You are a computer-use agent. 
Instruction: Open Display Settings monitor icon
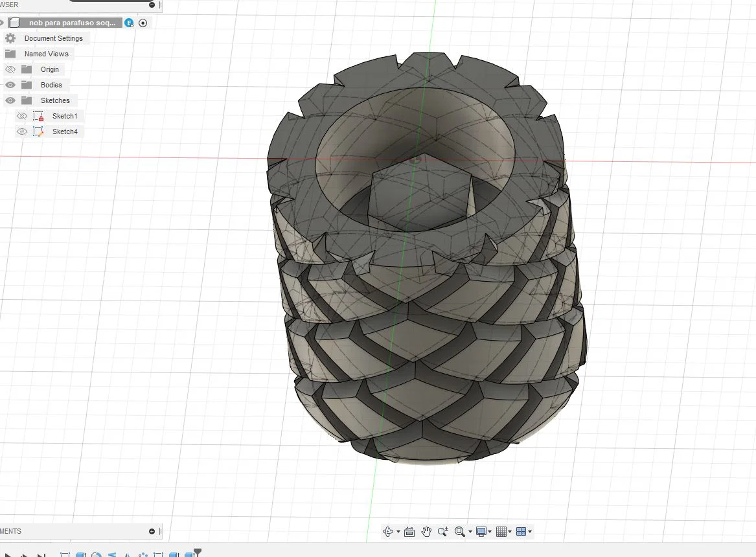[481, 532]
